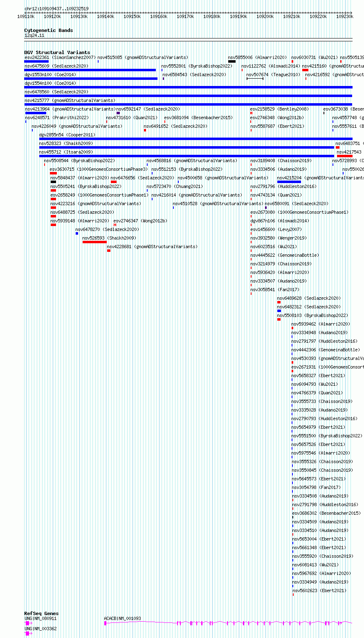Click the nsv4213964 gnomAD blue bar
Screen dimensions: 364x638
pos(36,113)
